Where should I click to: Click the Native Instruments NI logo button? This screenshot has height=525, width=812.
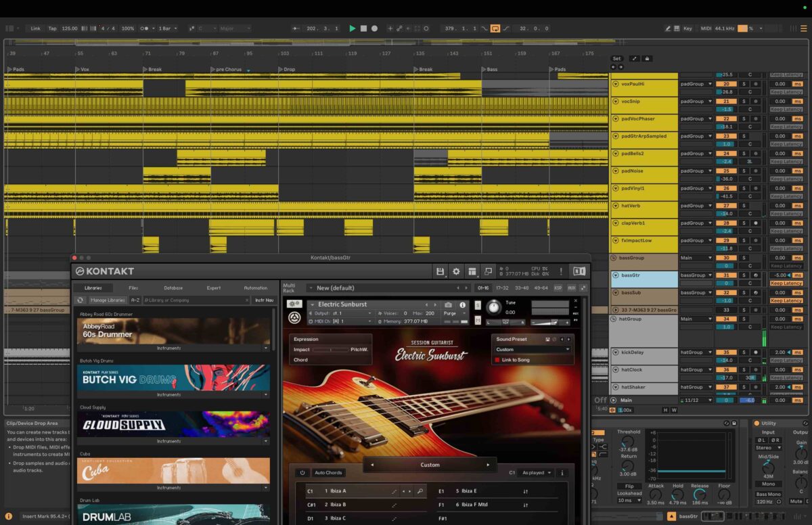coord(579,271)
